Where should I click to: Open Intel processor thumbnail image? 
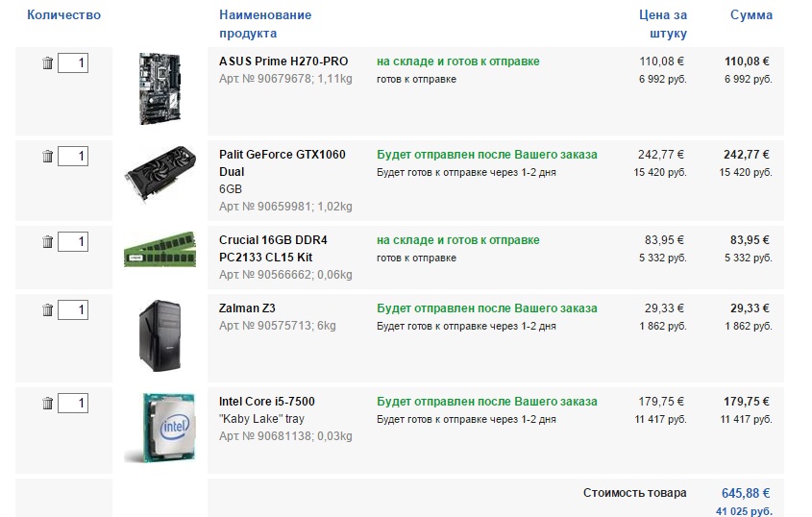160,428
